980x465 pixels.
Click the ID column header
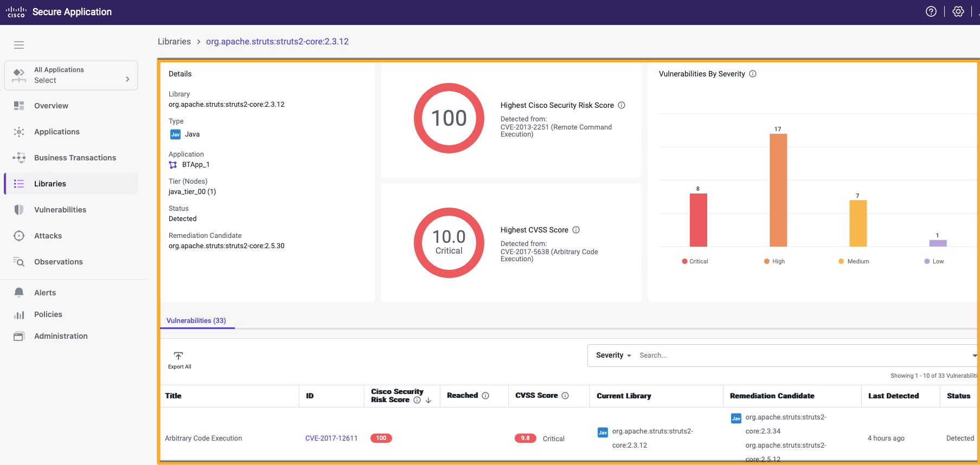(x=310, y=396)
